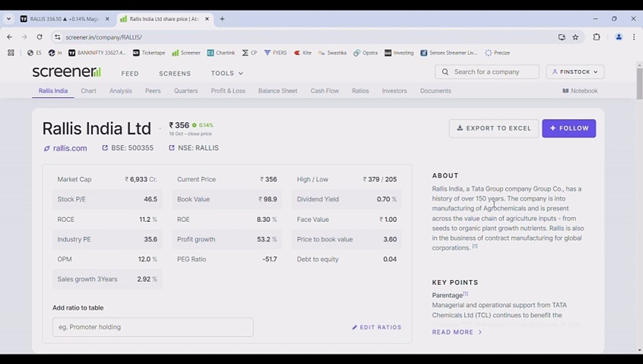Go to the Chart section tab
This screenshot has width=643, height=364.
tap(88, 90)
